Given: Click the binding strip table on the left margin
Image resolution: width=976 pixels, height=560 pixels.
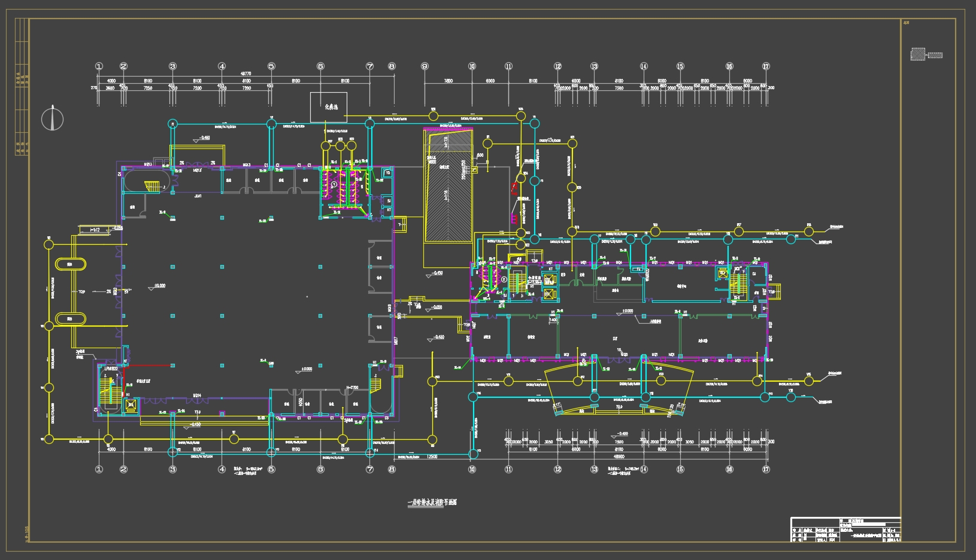Looking at the screenshot, I should [x=22, y=87].
